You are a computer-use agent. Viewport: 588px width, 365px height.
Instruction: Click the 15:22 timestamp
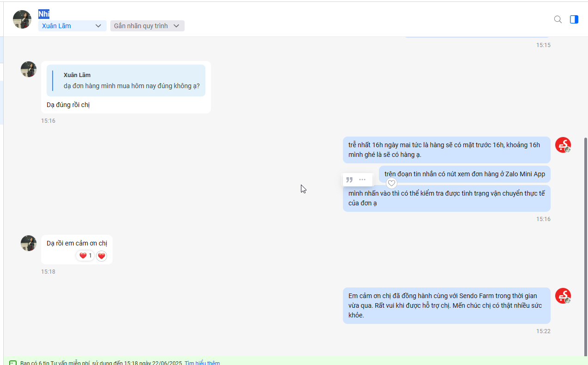tap(543, 331)
